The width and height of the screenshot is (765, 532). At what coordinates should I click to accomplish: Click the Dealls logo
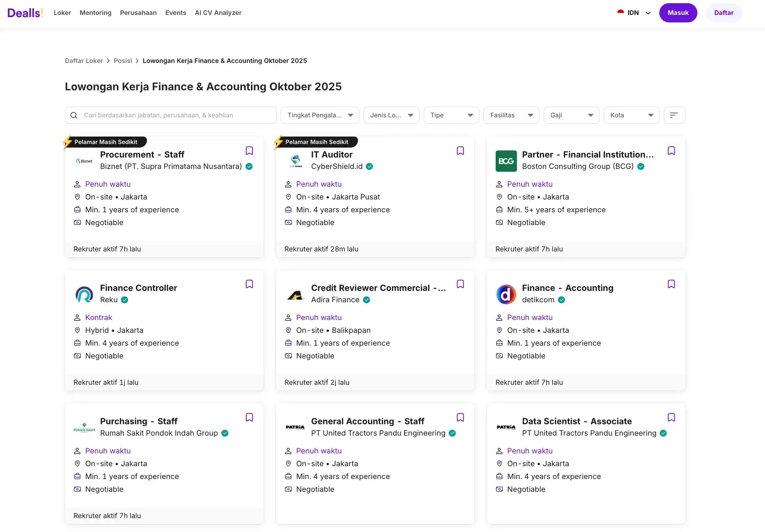click(x=25, y=13)
